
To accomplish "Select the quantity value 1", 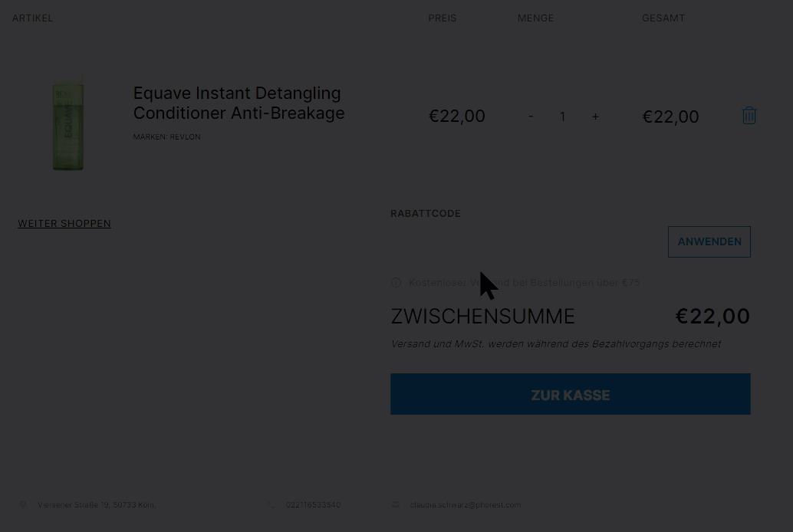I will 562,117.
